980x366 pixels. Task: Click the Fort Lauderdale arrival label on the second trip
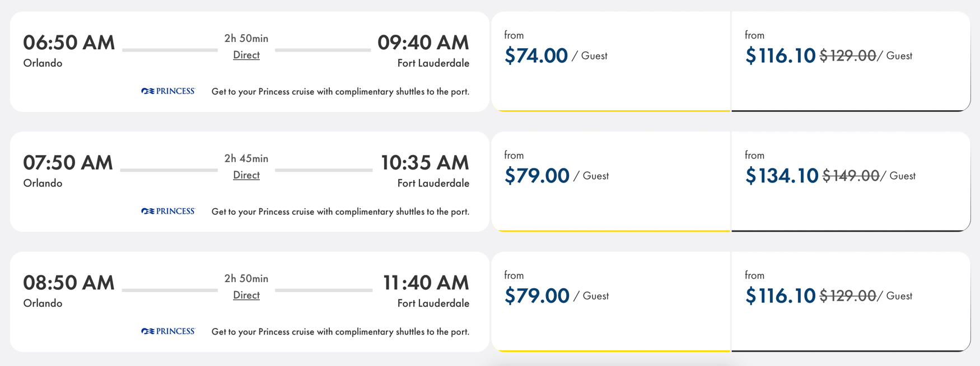tap(433, 183)
